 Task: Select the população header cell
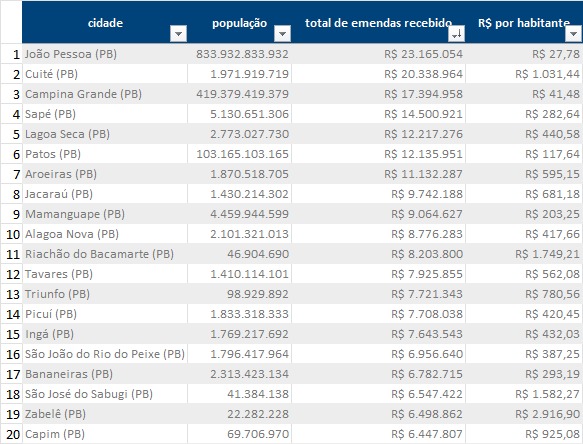coord(239,22)
